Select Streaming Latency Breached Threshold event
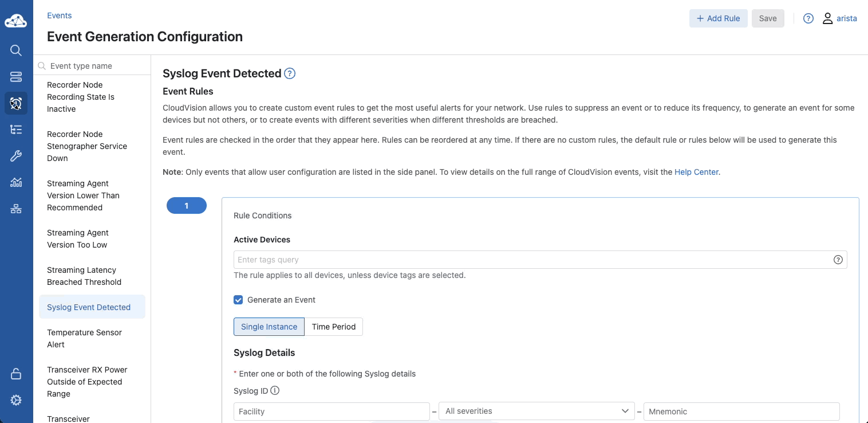The image size is (868, 423). coord(84,276)
